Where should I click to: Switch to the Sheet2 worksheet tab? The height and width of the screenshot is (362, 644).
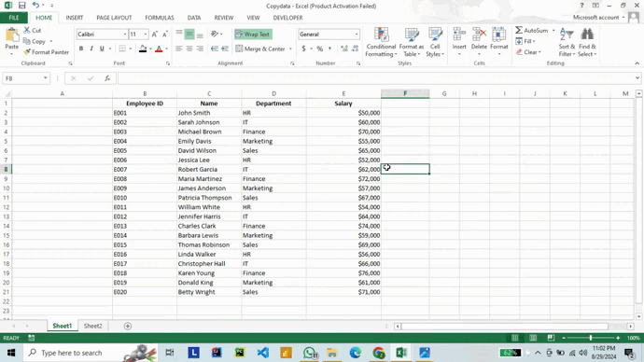92,326
